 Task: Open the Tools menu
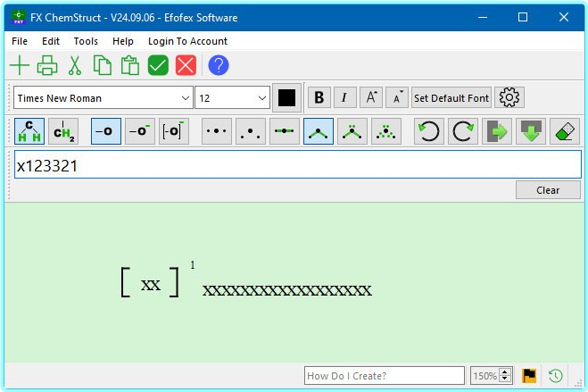(86, 41)
